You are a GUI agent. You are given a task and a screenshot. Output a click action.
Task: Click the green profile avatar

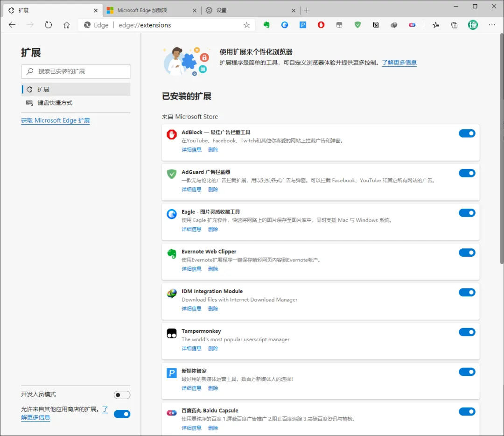tap(473, 25)
